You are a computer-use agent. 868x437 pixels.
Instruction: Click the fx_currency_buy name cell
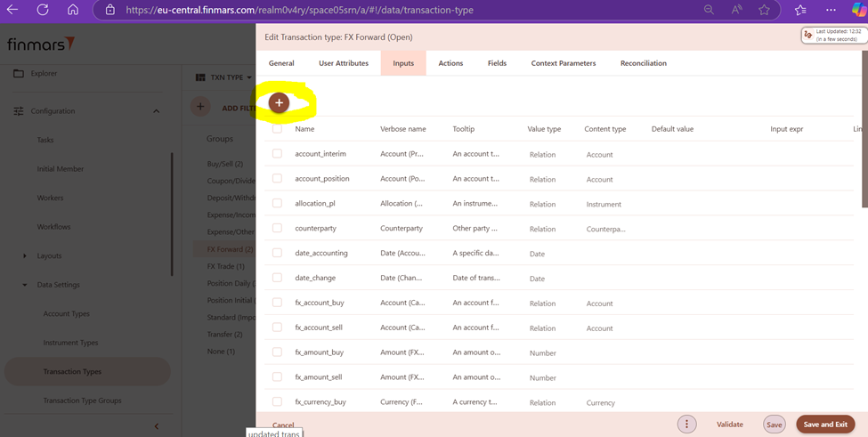320,402
